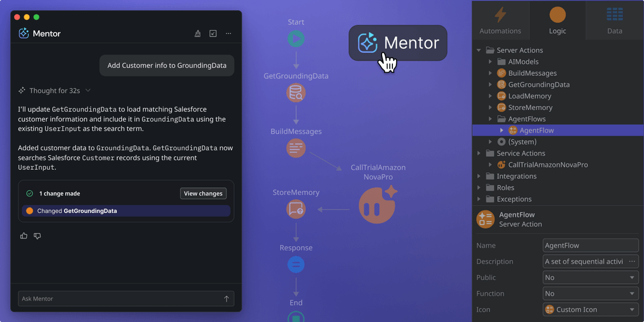Click the End node in the flow
The width and height of the screenshot is (644, 322).
point(296,317)
